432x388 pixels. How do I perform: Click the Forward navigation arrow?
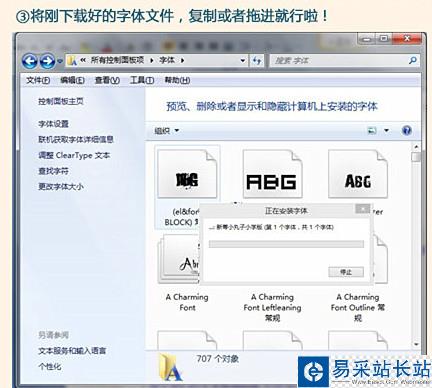coord(47,61)
